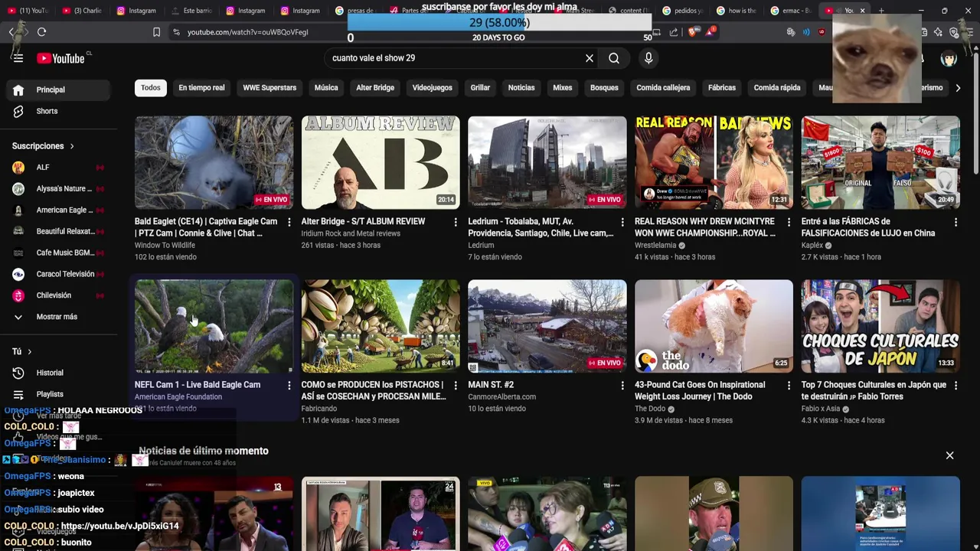This screenshot has height=551, width=980.
Task: Select the Noticias chip
Action: 521,88
